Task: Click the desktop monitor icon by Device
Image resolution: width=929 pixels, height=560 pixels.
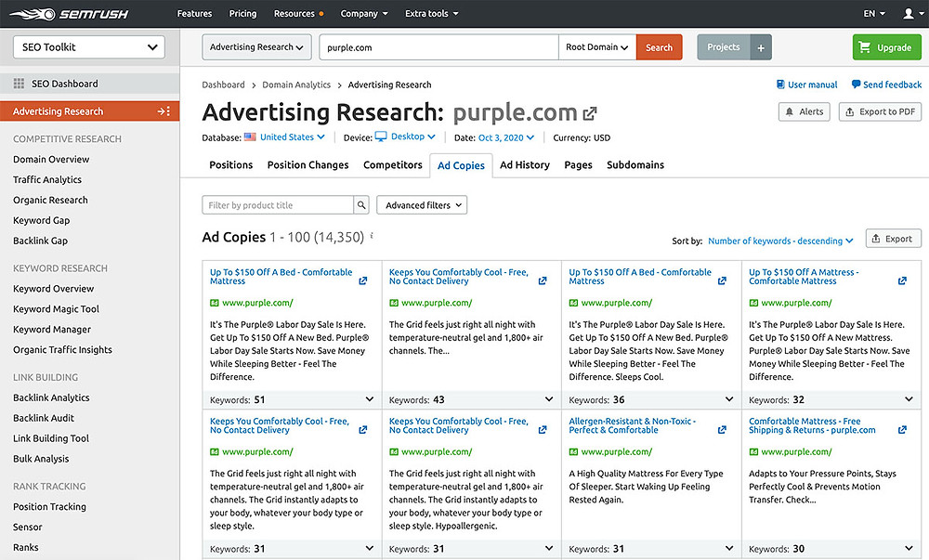Action: point(381,137)
